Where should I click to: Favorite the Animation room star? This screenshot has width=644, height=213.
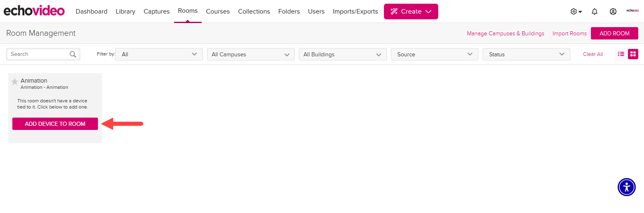click(x=15, y=81)
